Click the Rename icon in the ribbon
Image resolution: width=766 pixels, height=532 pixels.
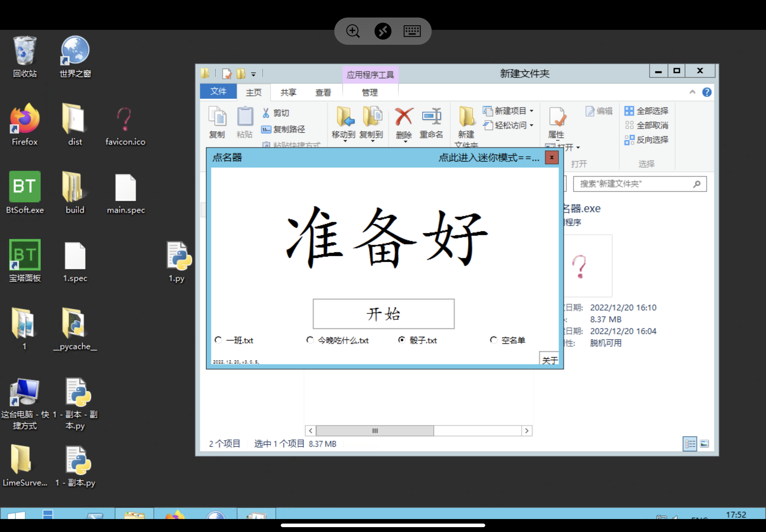tap(431, 117)
